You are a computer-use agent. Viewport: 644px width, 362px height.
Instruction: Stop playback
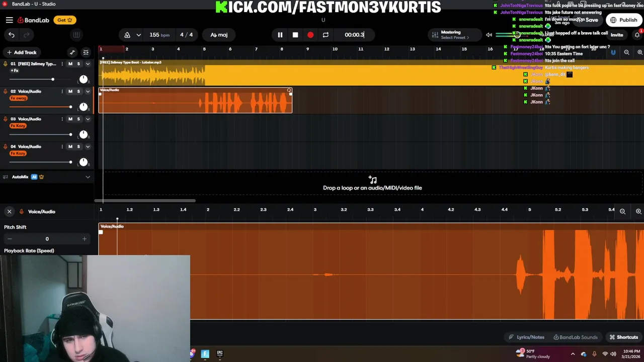(x=295, y=35)
